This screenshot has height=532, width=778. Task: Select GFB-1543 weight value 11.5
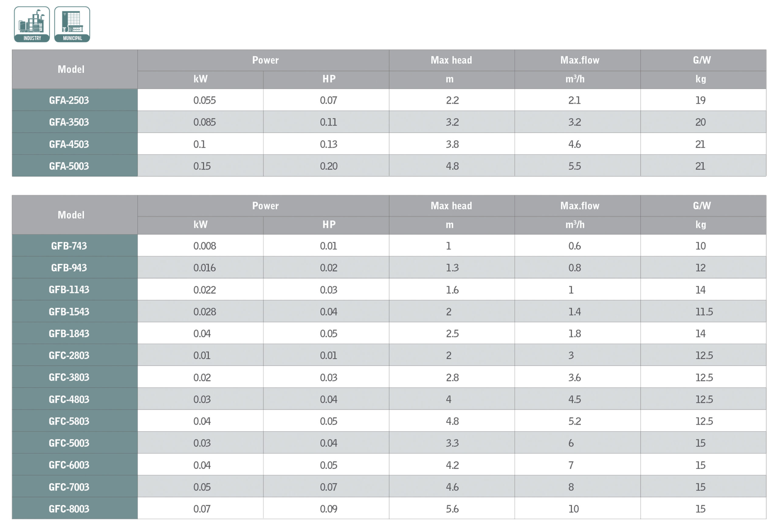click(704, 311)
